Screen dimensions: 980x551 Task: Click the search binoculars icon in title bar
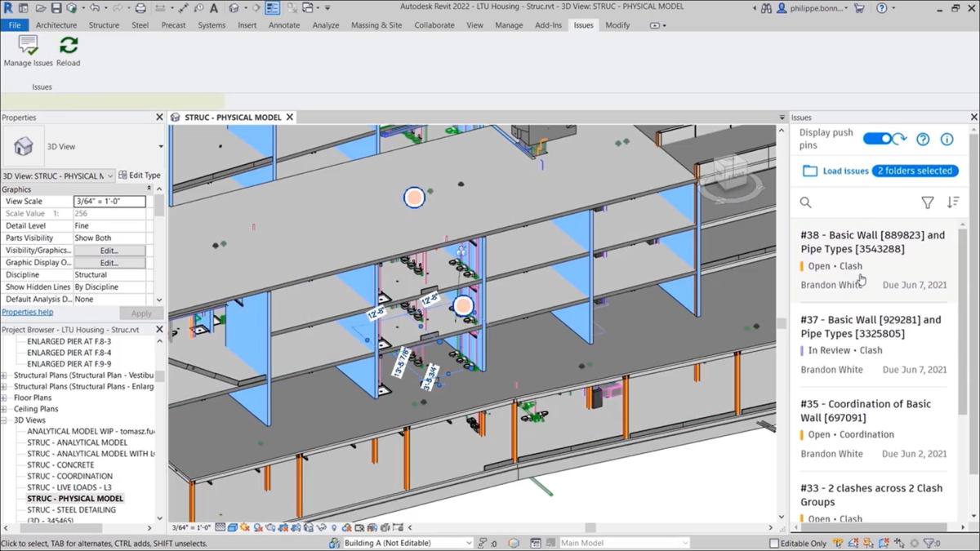click(766, 8)
